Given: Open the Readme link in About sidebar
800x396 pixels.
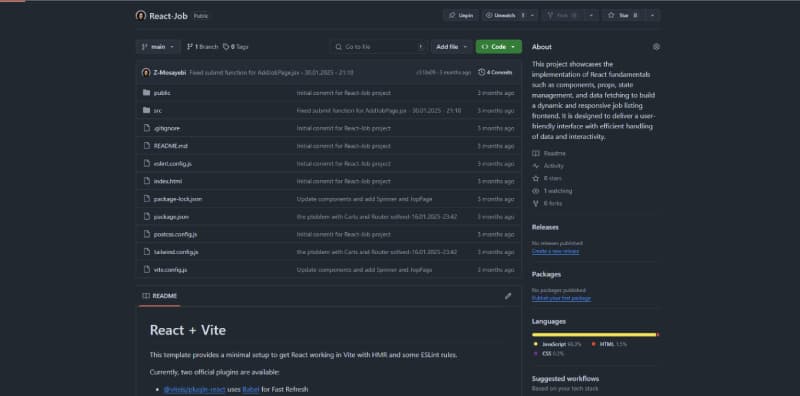Looking at the screenshot, I should click(x=548, y=153).
